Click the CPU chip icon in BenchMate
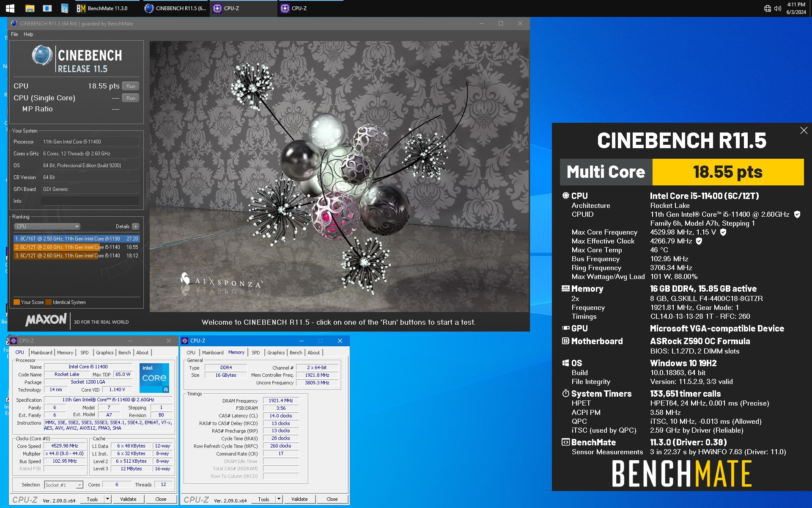The height and width of the screenshot is (508, 812). pos(565,196)
